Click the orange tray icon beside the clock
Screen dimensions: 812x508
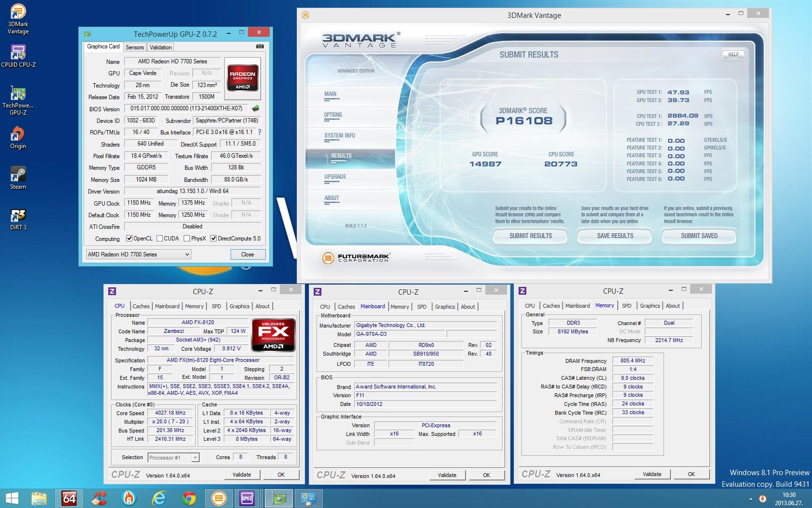763,499
